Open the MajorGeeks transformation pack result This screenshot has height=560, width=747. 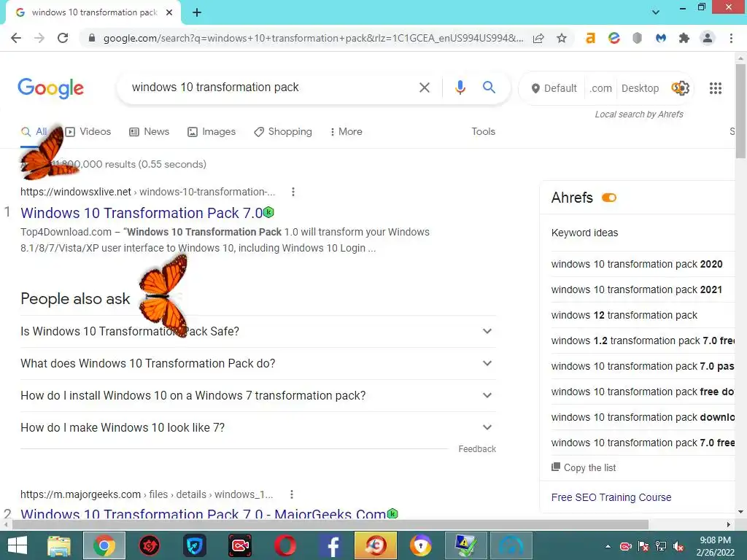point(203,513)
